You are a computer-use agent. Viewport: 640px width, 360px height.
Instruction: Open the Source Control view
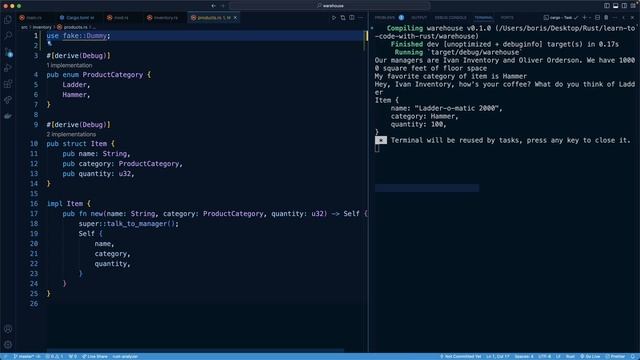tap(8, 52)
